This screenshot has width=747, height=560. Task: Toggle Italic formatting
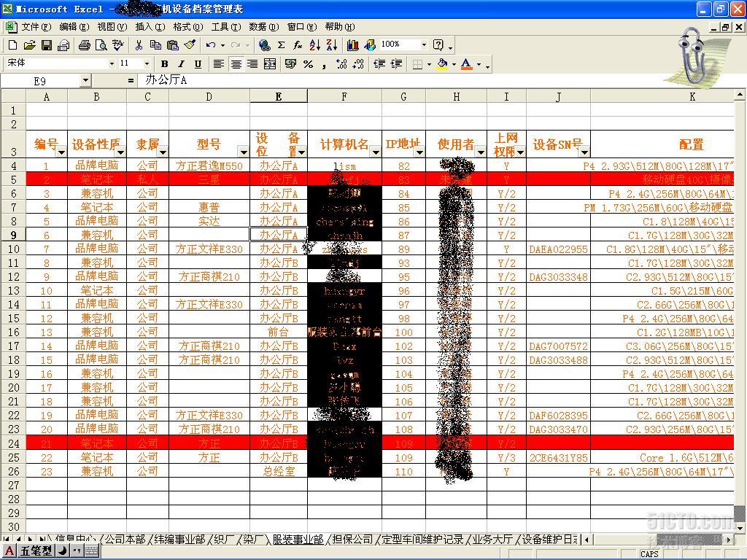(181, 64)
